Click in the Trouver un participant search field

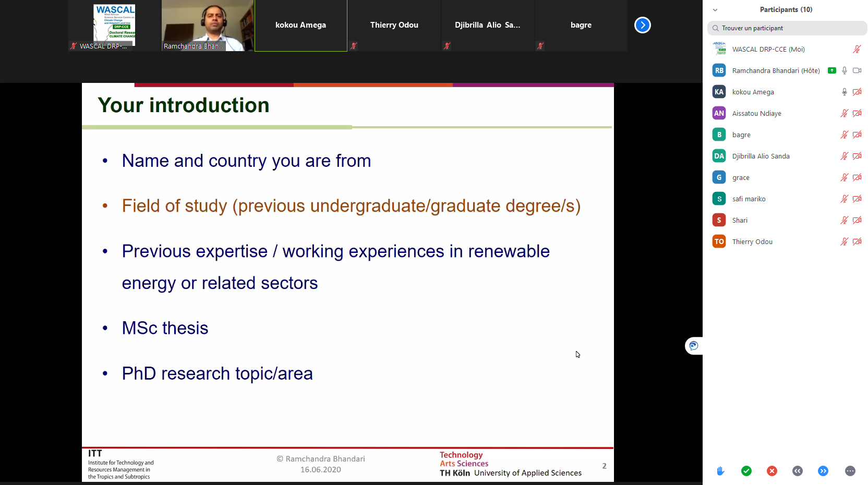point(788,28)
